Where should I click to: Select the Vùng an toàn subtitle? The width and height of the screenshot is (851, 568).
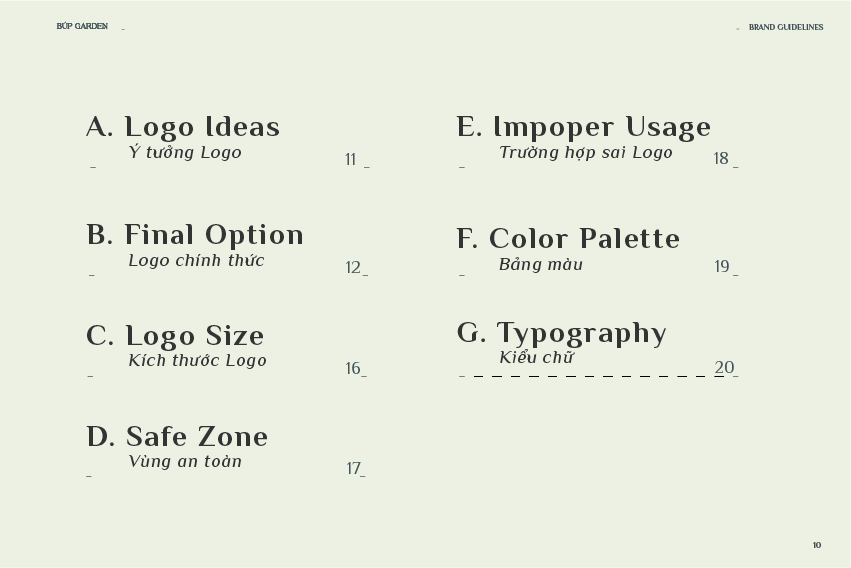point(185,462)
